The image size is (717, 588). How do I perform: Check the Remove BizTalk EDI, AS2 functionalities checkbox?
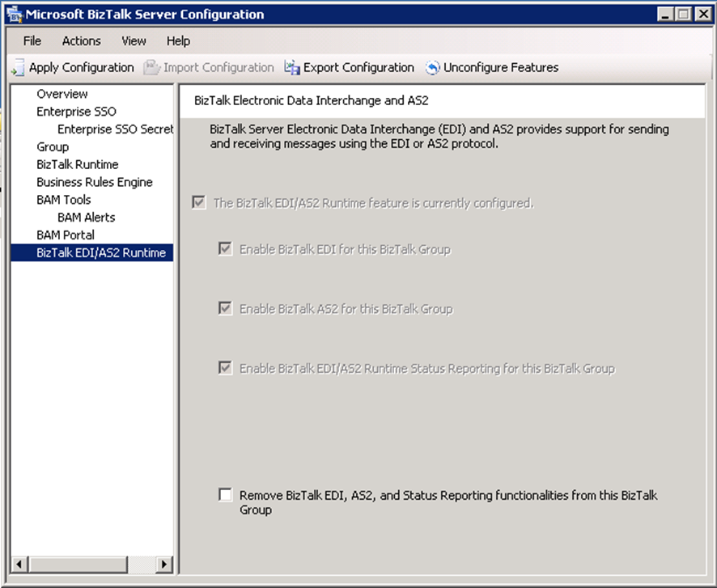pos(225,495)
